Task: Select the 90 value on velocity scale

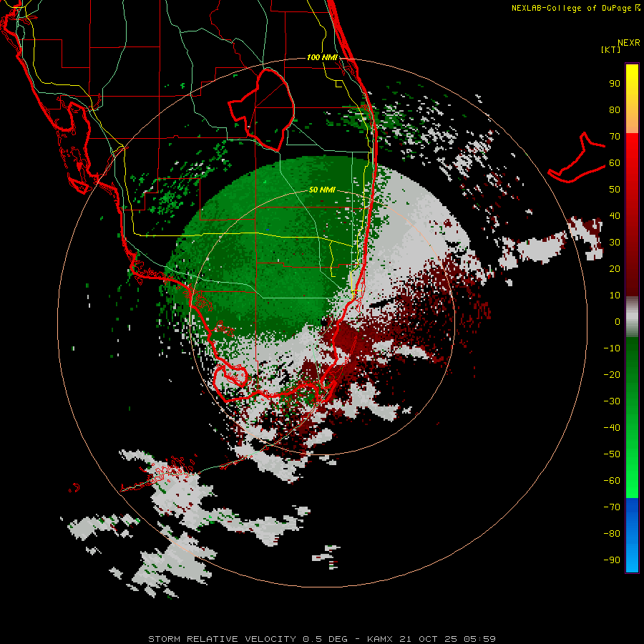Action: [615, 84]
